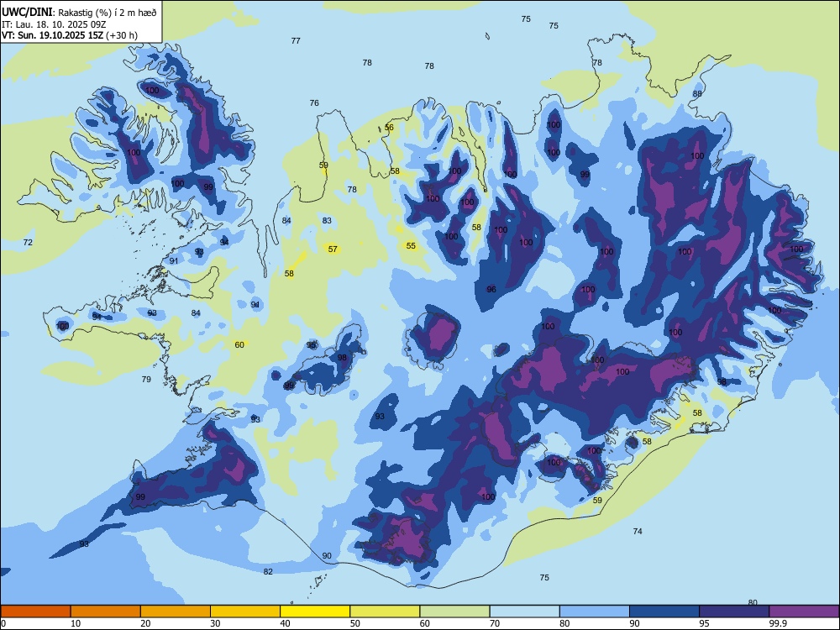Click the 77 humidity value on the map
Screen dimensions: 840x630
tap(296, 40)
